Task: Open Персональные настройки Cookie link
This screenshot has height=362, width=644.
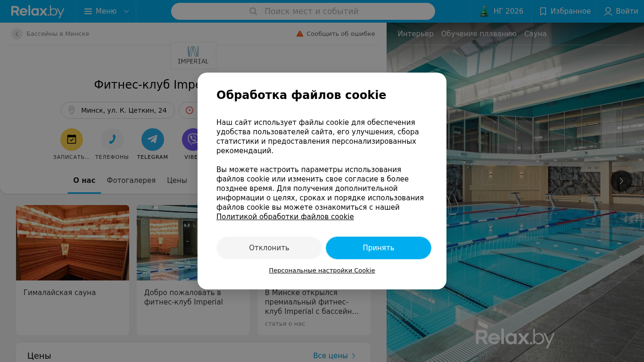Action: tap(322, 271)
